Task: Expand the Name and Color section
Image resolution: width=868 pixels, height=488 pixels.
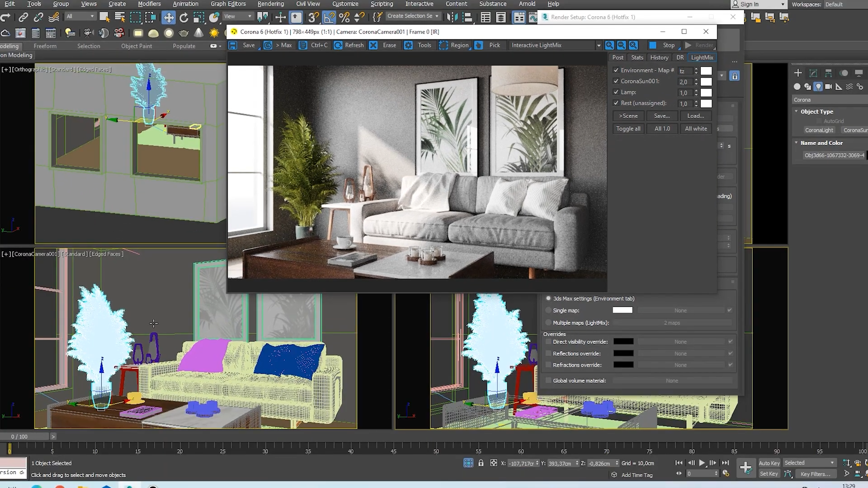Action: pyautogui.click(x=797, y=143)
